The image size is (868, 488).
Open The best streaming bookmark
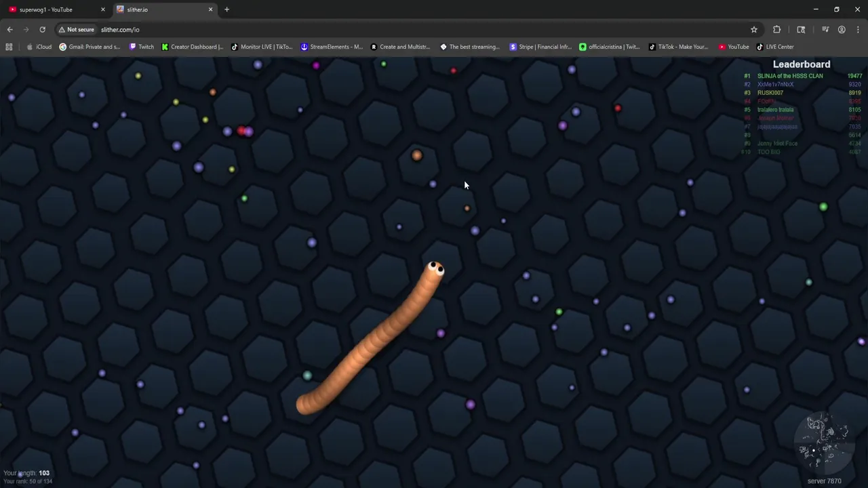[470, 47]
